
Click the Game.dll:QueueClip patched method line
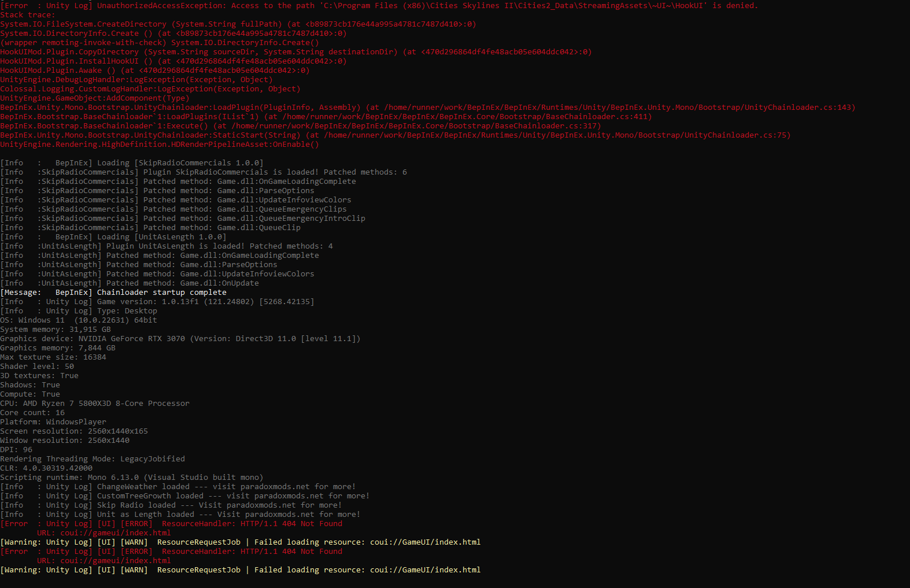coord(150,228)
